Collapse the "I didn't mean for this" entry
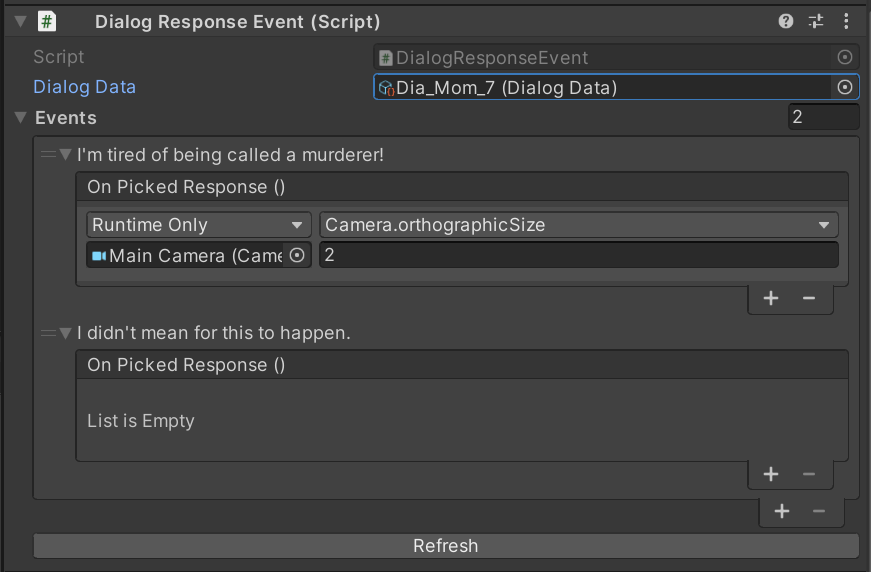The width and height of the screenshot is (871, 572). coord(66,333)
